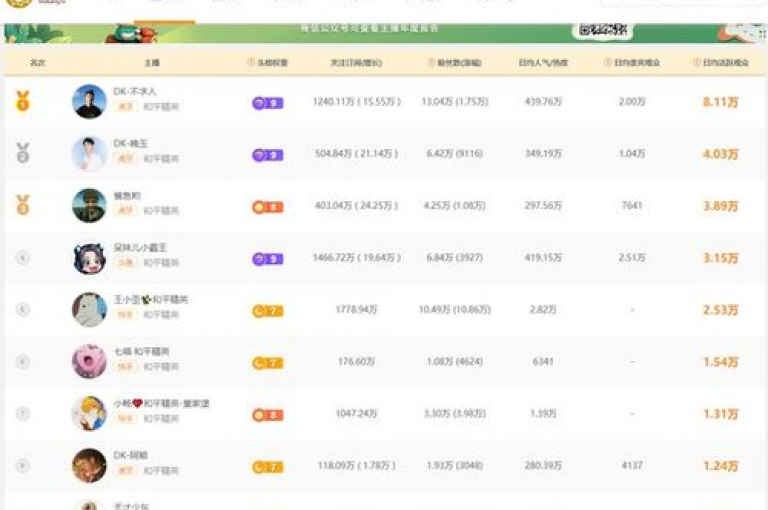Click purple level 9 badge in 8.11万 row
This screenshot has height=510, width=768.
(x=267, y=103)
